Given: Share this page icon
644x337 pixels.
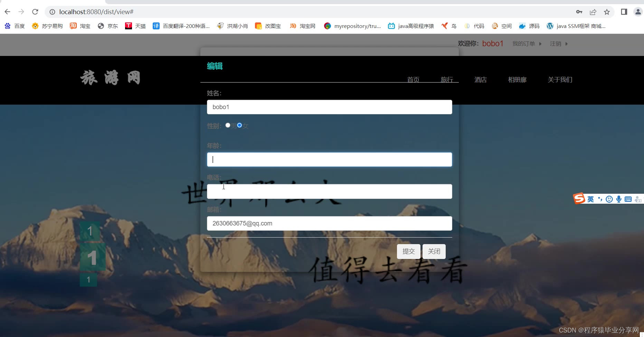Looking at the screenshot, I should (593, 12).
